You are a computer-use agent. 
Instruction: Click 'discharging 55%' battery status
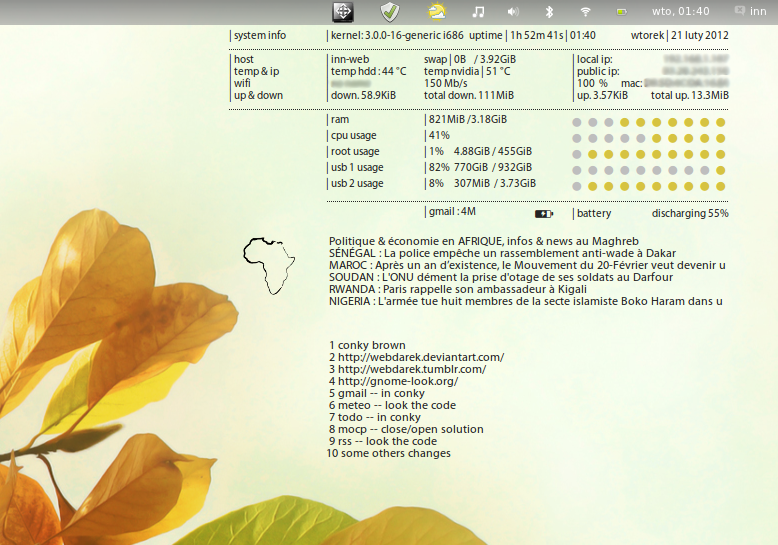tap(690, 213)
